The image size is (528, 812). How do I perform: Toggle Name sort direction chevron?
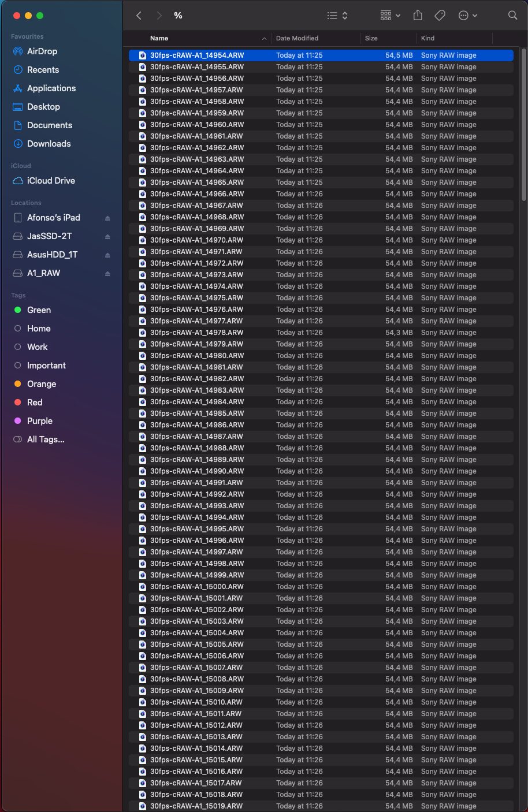coord(265,39)
